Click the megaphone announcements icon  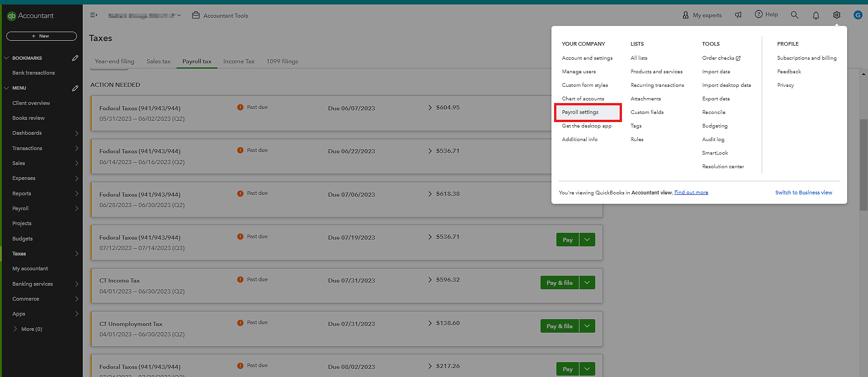pyautogui.click(x=738, y=15)
